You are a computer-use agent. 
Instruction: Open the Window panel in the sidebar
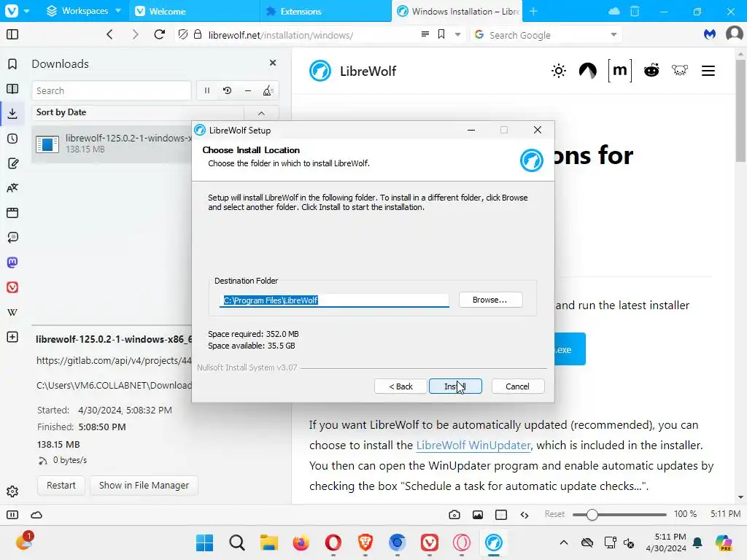[12, 213]
